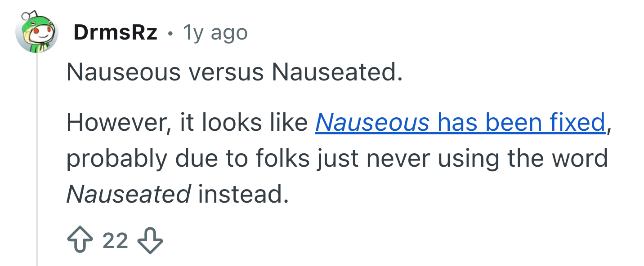Downvote the comment by DrmsRz

pos(150,241)
